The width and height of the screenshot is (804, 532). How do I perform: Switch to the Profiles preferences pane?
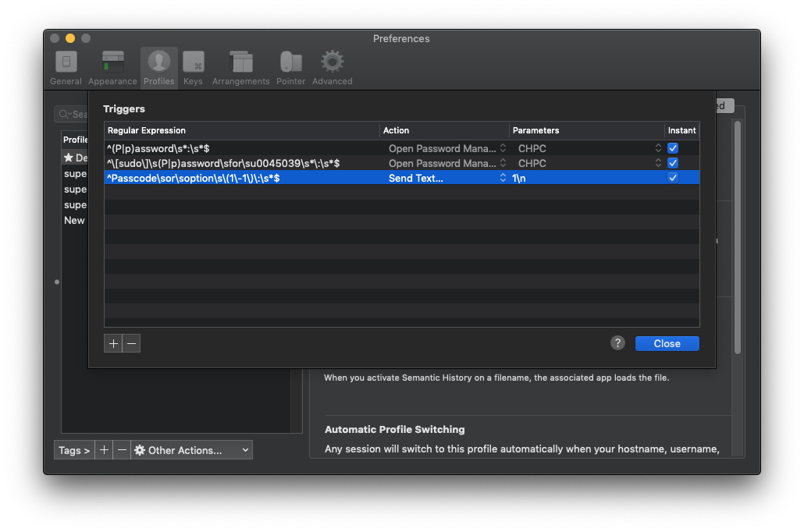[x=159, y=68]
